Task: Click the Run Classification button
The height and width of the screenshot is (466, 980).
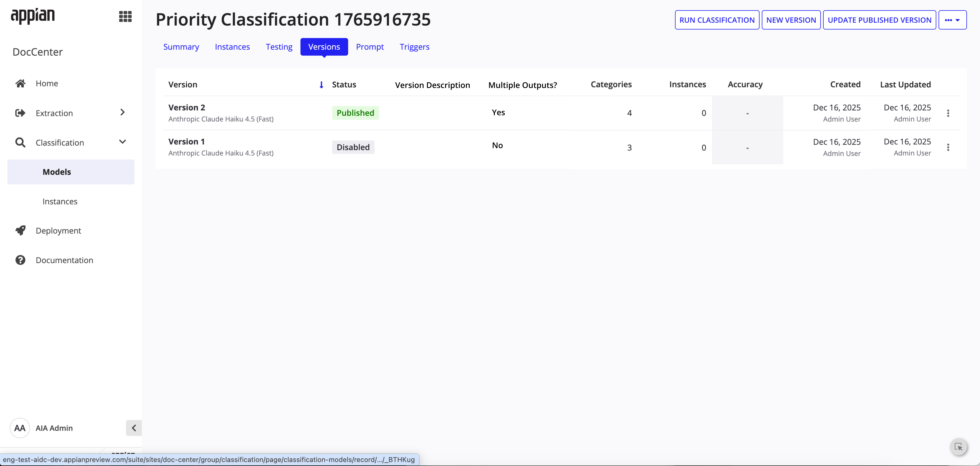Action: click(717, 20)
